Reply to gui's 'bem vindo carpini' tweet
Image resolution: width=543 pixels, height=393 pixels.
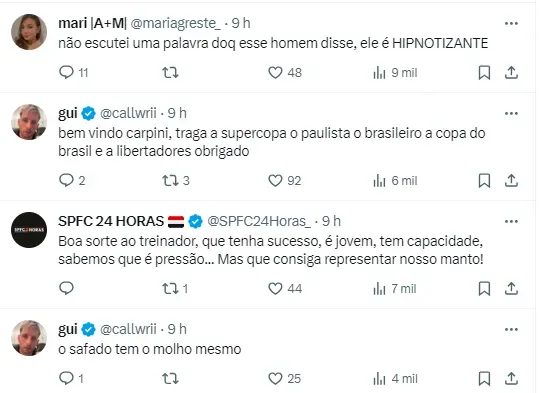[x=72, y=180]
